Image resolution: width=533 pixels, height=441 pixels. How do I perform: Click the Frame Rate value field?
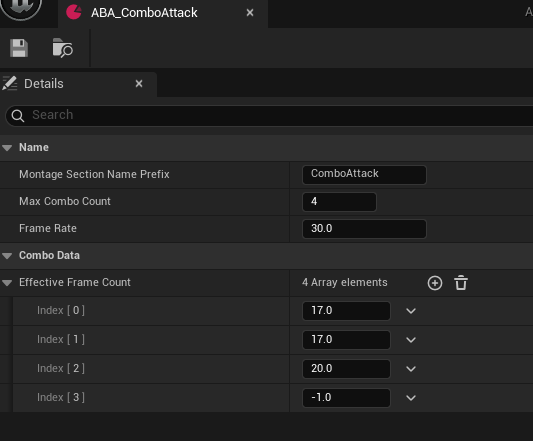[x=364, y=229]
